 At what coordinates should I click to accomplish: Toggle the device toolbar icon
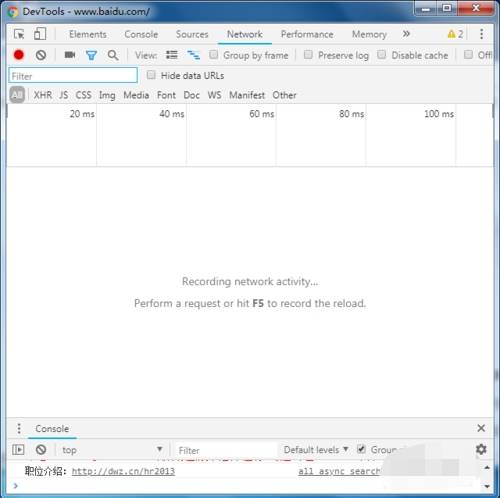click(x=40, y=34)
